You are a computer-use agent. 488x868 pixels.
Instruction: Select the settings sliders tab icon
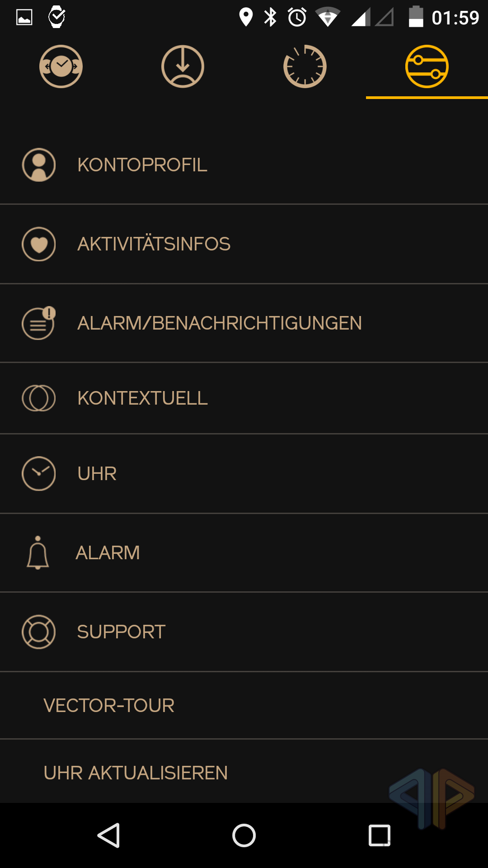427,66
